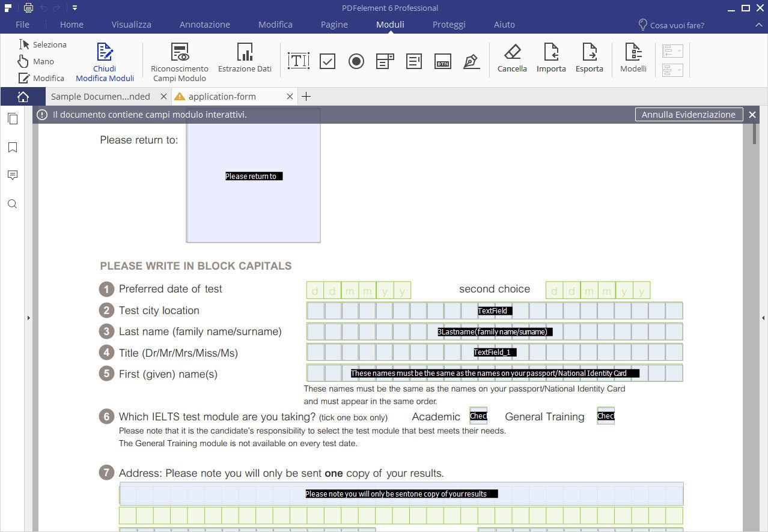Switch to the Annotazione tab
This screenshot has height=532, width=768.
[204, 25]
